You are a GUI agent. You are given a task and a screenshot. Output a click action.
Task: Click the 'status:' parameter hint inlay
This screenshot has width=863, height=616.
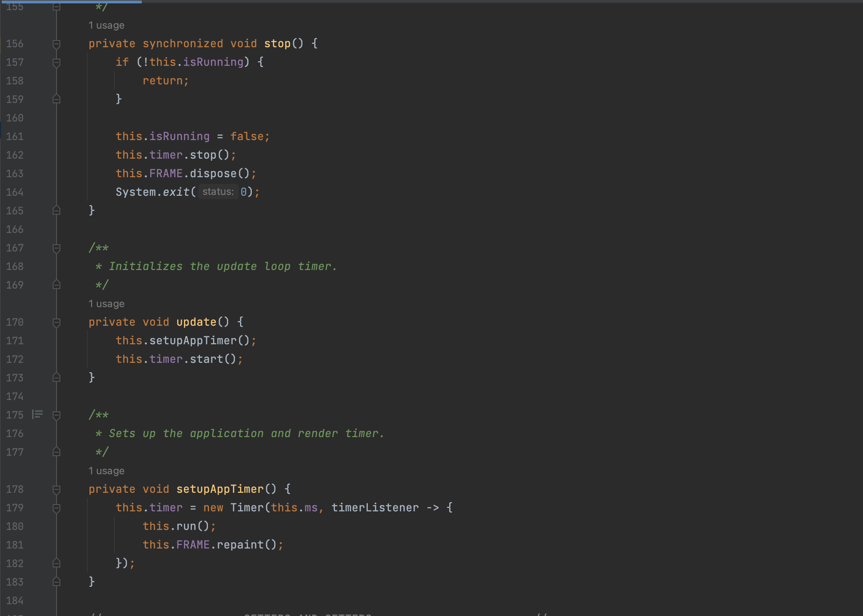coord(218,192)
